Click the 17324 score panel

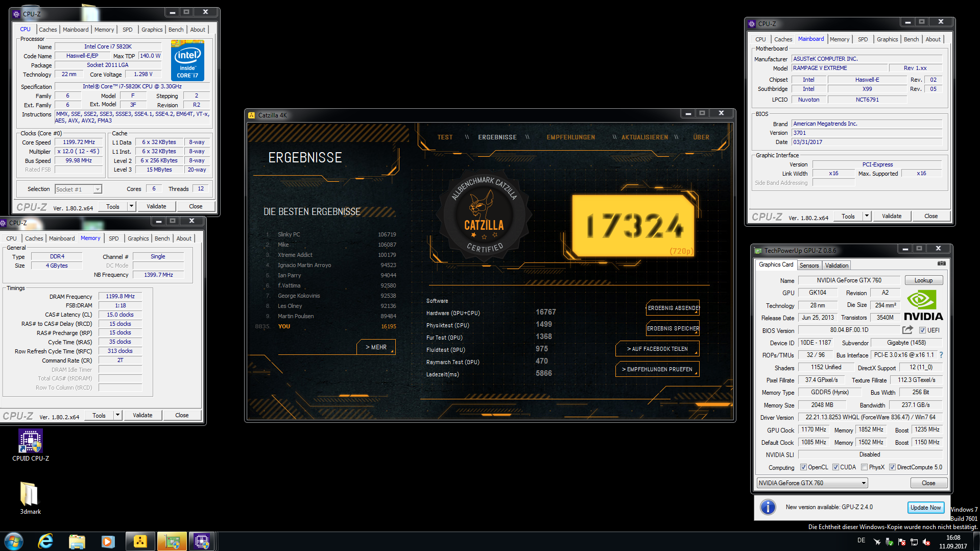point(633,225)
